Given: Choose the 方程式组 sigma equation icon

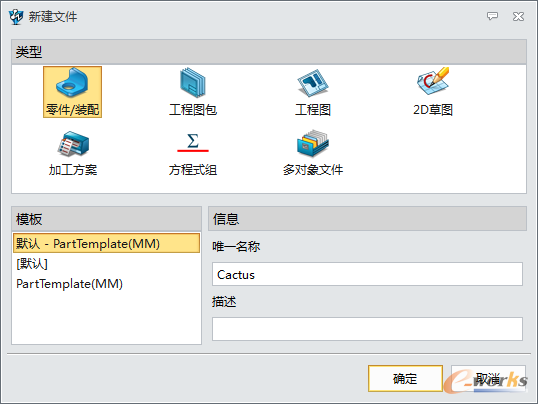Looking at the screenshot, I should pyautogui.click(x=193, y=142).
